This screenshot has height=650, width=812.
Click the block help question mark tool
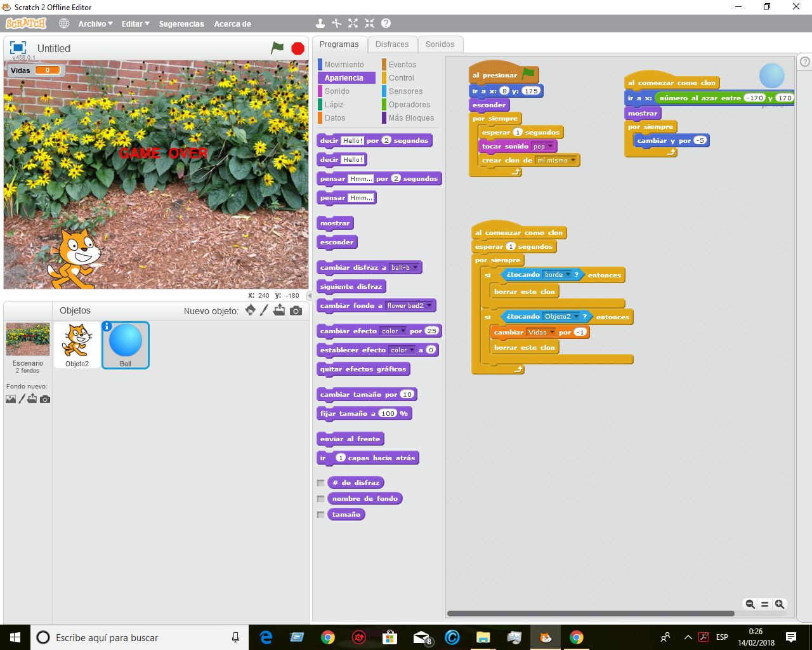point(386,23)
